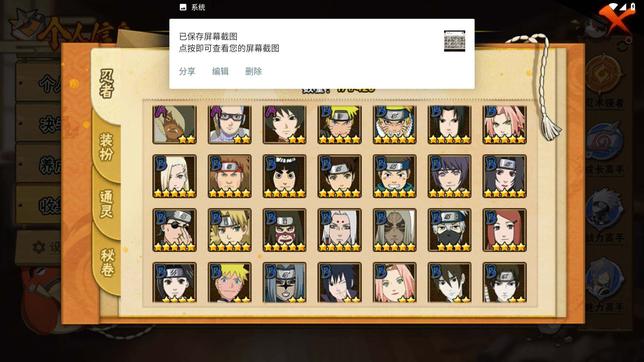Select the purple face-paint Kankuro portrait

284,230
